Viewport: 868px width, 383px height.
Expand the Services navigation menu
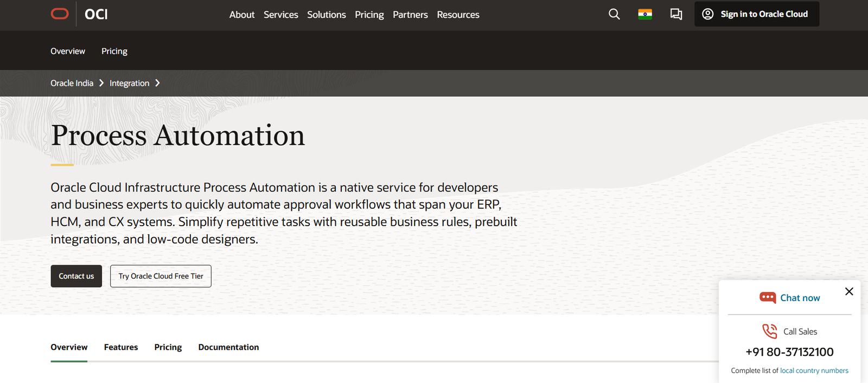[x=280, y=15]
